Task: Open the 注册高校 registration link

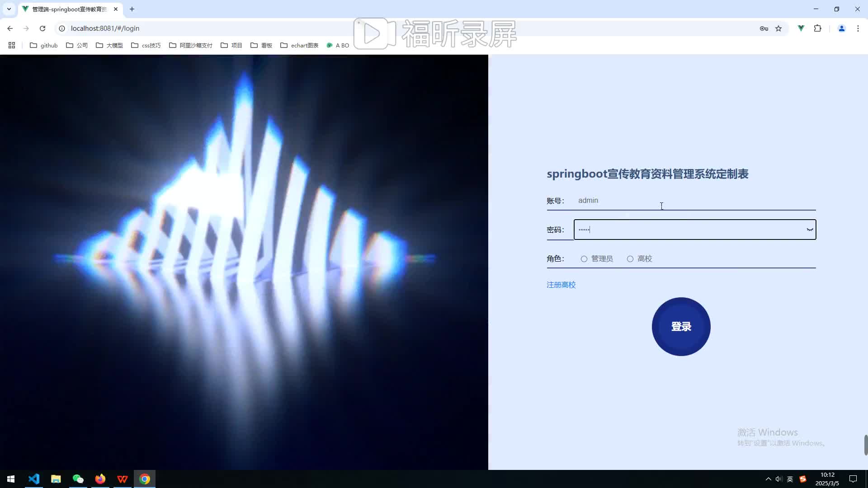Action: pyautogui.click(x=561, y=285)
